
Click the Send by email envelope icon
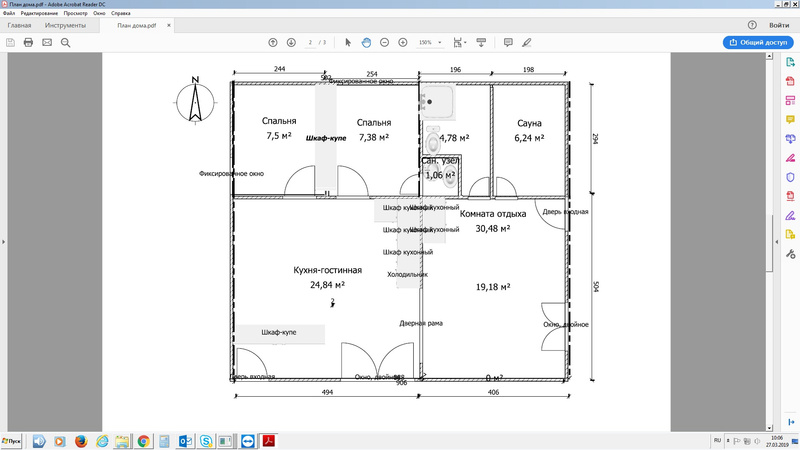point(47,43)
